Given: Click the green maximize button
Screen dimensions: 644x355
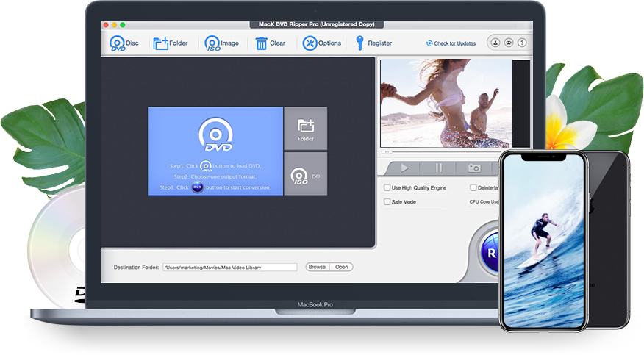Looking at the screenshot, I should [122, 25].
